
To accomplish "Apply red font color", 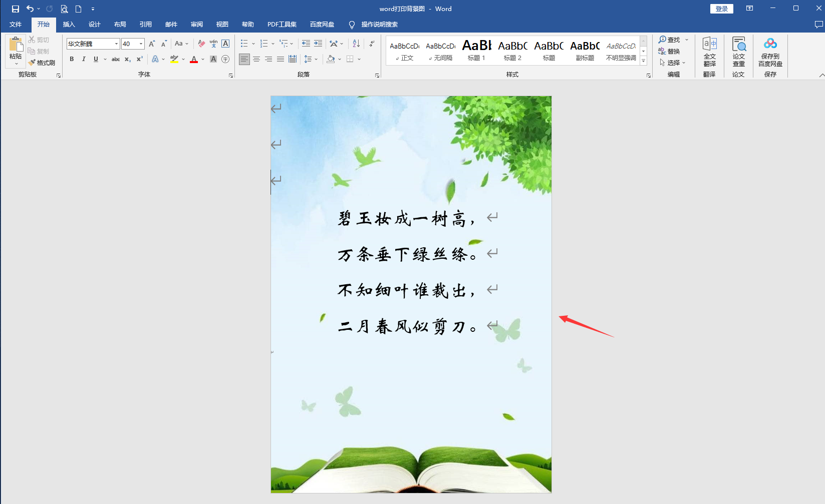I will 194,59.
